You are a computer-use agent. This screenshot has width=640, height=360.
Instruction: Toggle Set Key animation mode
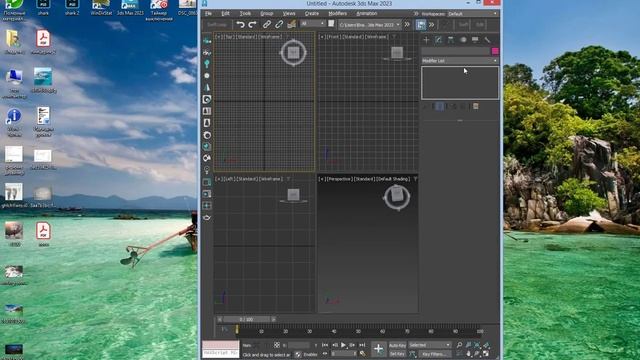click(x=397, y=354)
